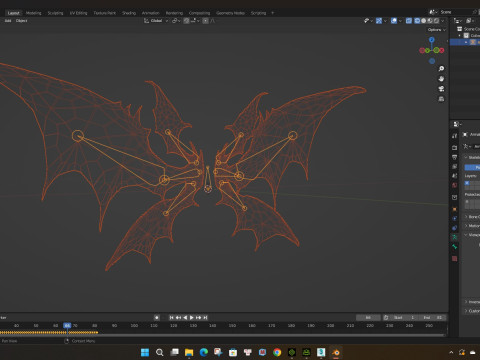Open the Armature data properties tab
This screenshot has width=480, height=360.
[x=455, y=237]
